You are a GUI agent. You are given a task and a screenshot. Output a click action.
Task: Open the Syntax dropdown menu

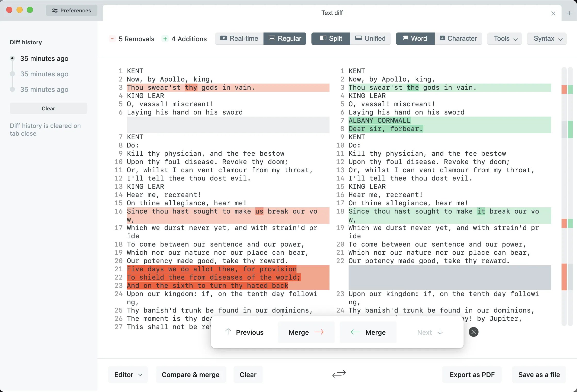[x=547, y=39]
